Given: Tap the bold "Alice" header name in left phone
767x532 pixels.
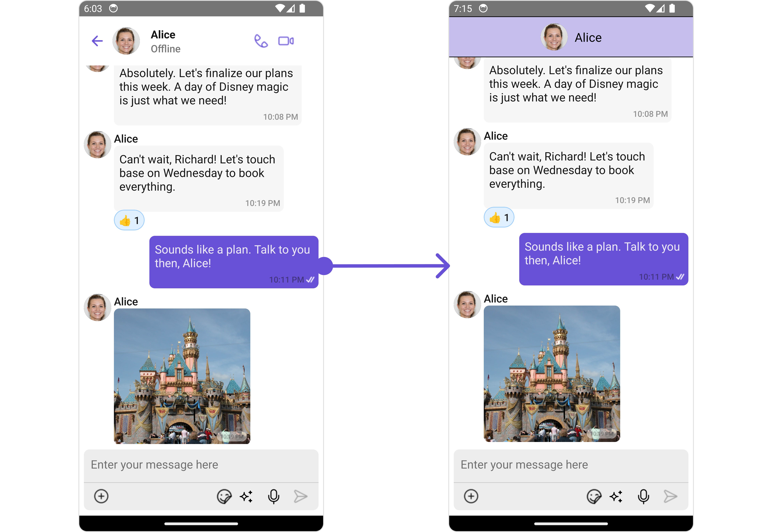Looking at the screenshot, I should [x=163, y=35].
